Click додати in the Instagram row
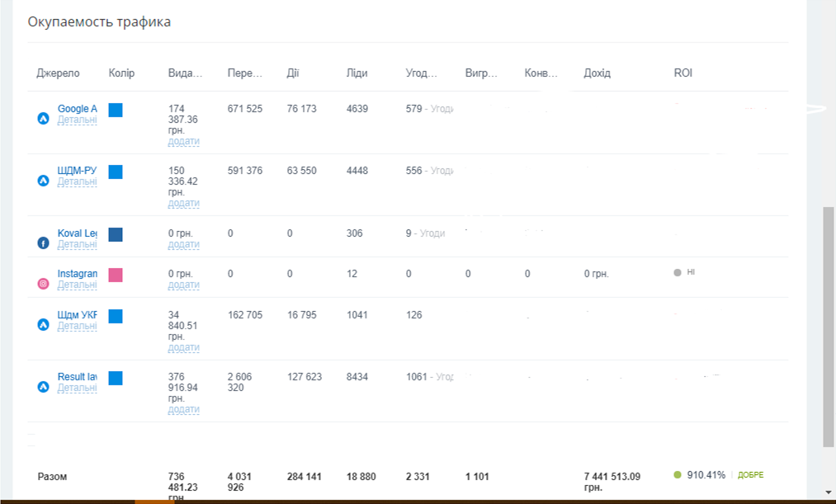This screenshot has width=836, height=504. point(183,285)
